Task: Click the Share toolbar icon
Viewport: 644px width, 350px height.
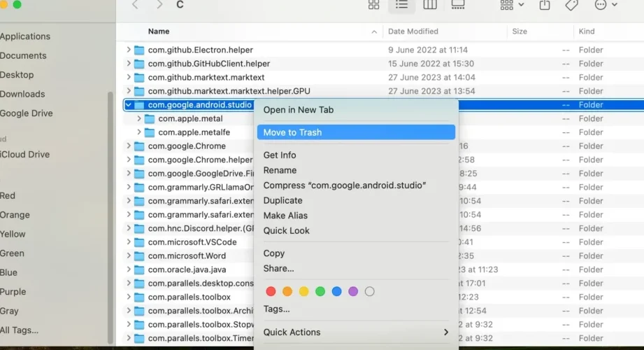Action: 545,5
